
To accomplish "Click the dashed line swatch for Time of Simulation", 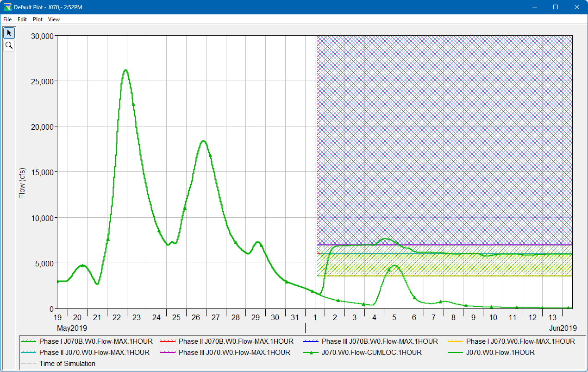I will point(29,364).
